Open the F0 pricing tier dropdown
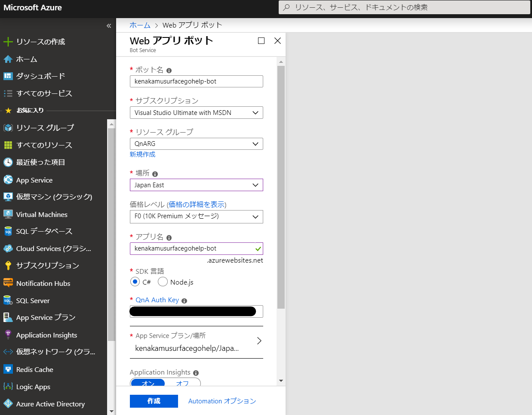Image resolution: width=532 pixels, height=415 pixels. tap(197, 217)
